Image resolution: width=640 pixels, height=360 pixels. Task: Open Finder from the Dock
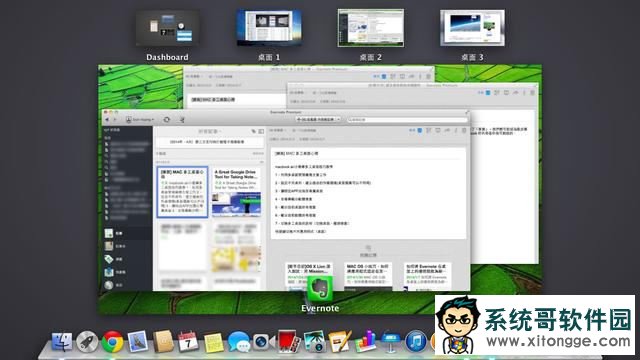(62, 341)
